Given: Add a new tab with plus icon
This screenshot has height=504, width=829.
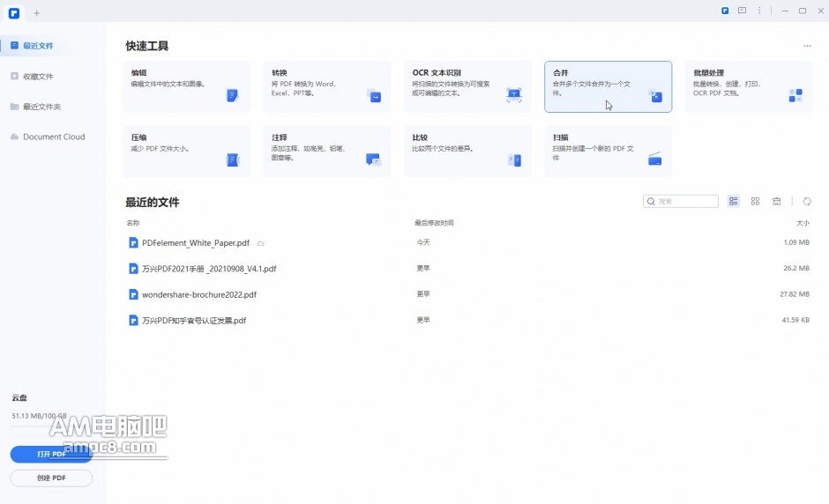Looking at the screenshot, I should 36,12.
